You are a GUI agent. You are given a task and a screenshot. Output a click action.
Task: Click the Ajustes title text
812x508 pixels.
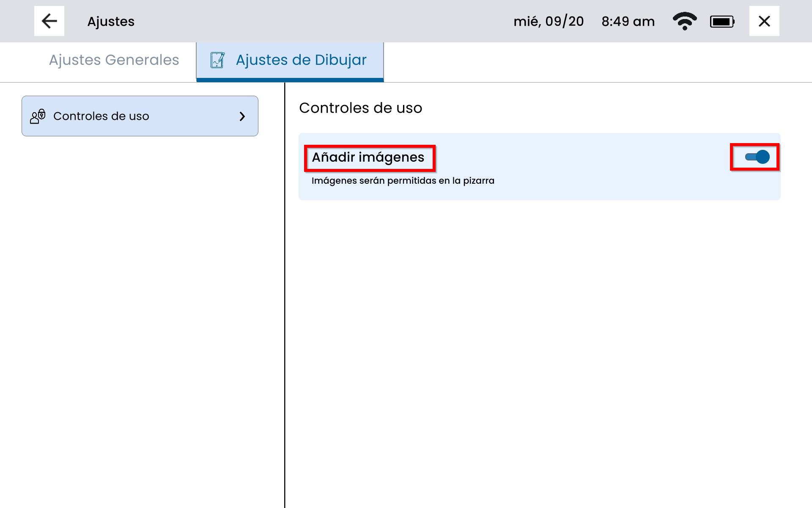111,22
